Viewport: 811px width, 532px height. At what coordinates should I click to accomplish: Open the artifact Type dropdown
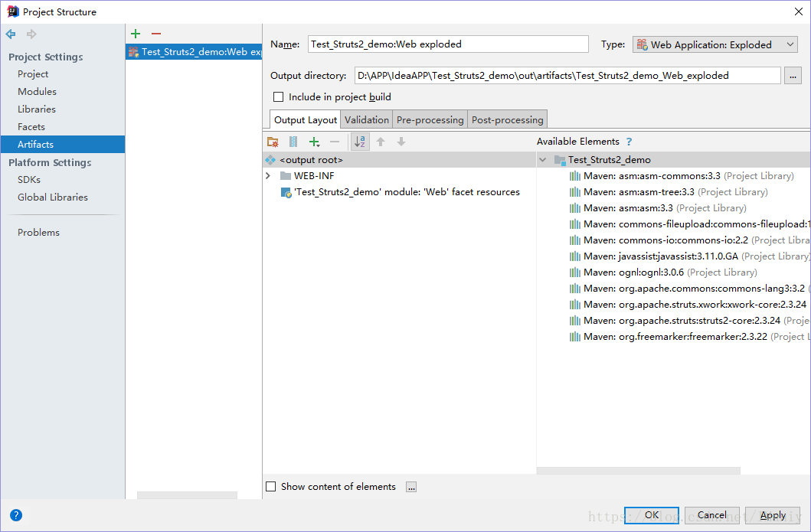[715, 44]
